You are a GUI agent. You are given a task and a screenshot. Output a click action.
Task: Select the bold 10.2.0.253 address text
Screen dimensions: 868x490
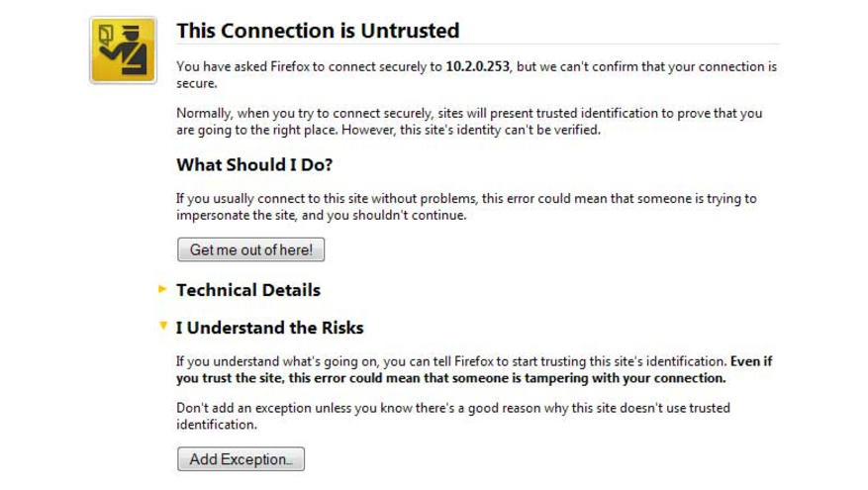click(477, 66)
